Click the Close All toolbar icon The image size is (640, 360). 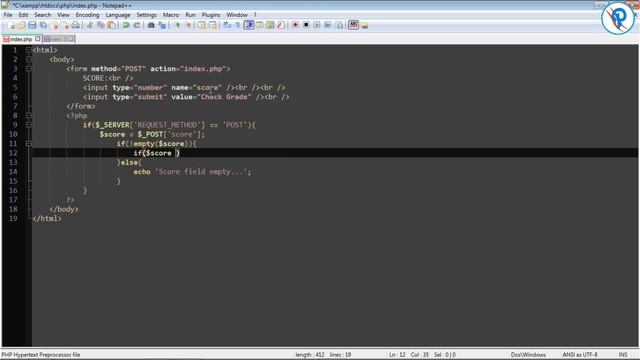[x=66, y=25]
